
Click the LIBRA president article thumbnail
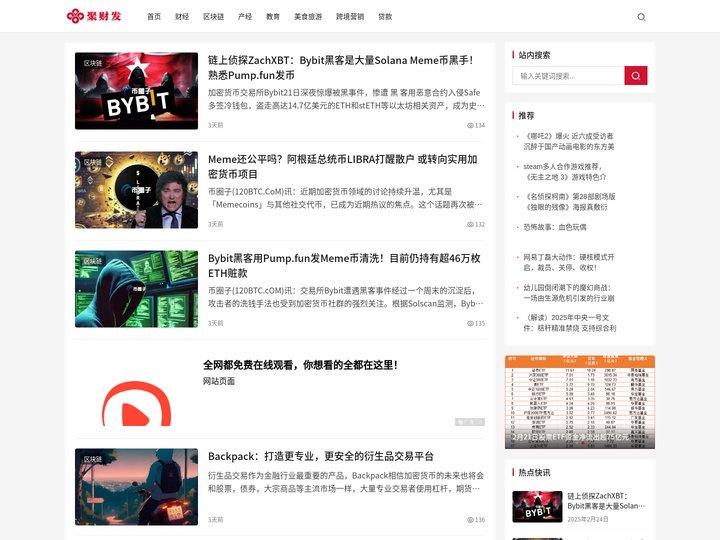(136, 190)
